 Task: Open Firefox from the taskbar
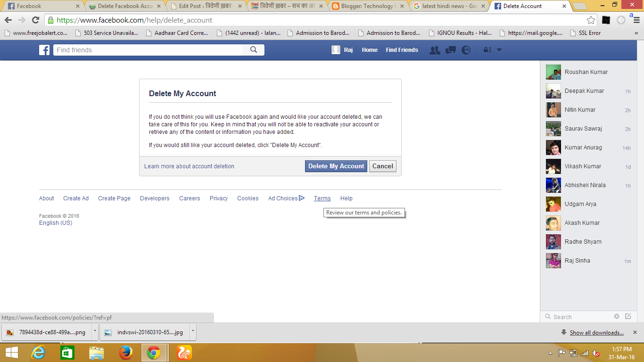pos(125,353)
